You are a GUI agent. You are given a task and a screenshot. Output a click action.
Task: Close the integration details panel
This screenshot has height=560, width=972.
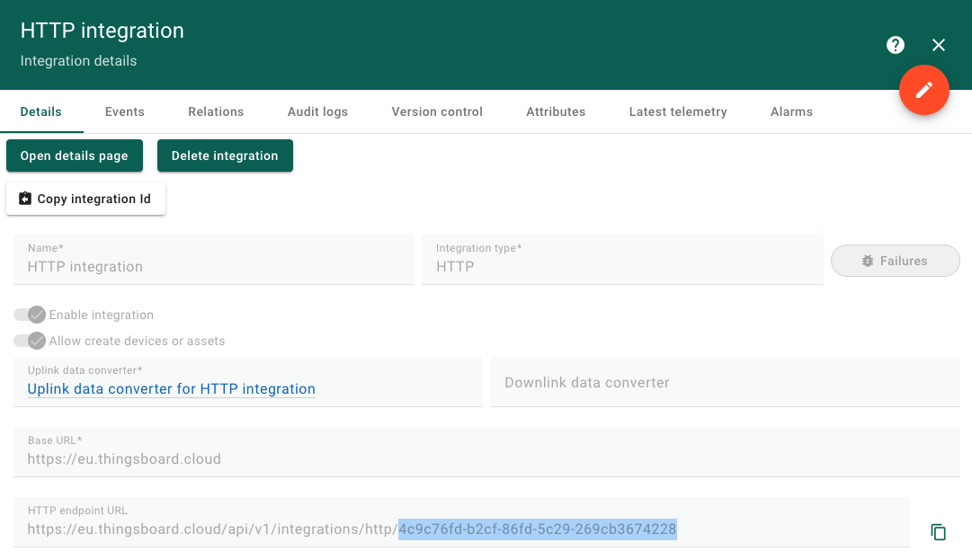(939, 45)
